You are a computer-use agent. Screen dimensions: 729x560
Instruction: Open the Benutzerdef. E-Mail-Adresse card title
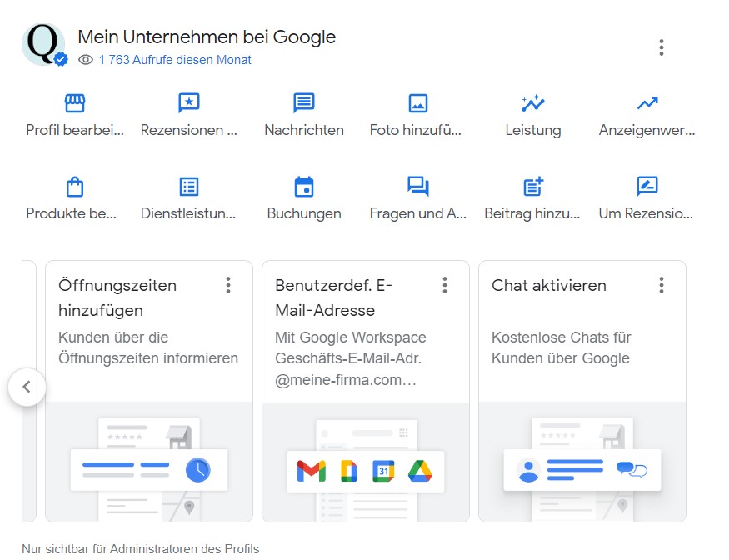click(333, 297)
